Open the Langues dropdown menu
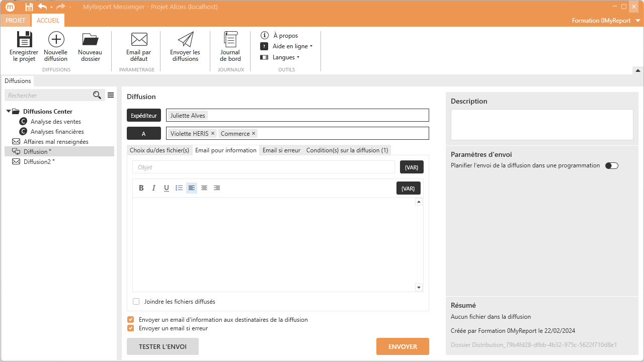 click(x=286, y=57)
